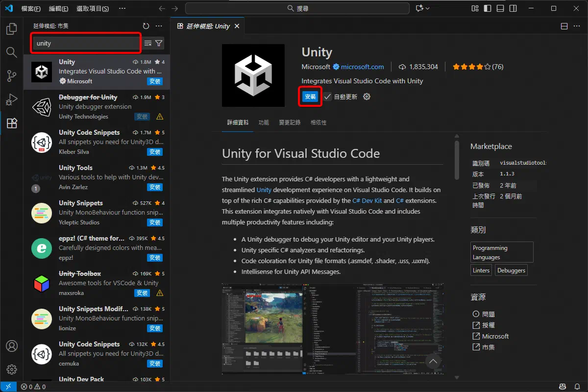Open the editor more actions menu
Screen dimensions: 588x392
[577, 26]
